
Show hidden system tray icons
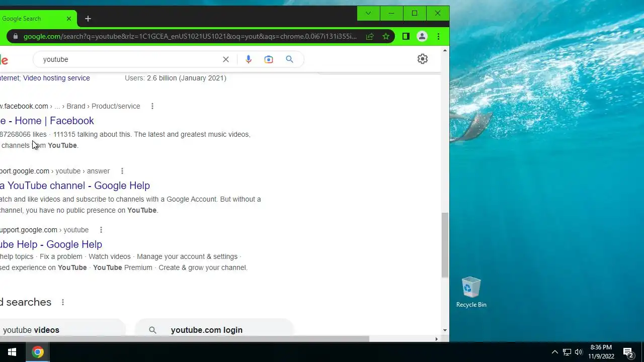[554, 352]
